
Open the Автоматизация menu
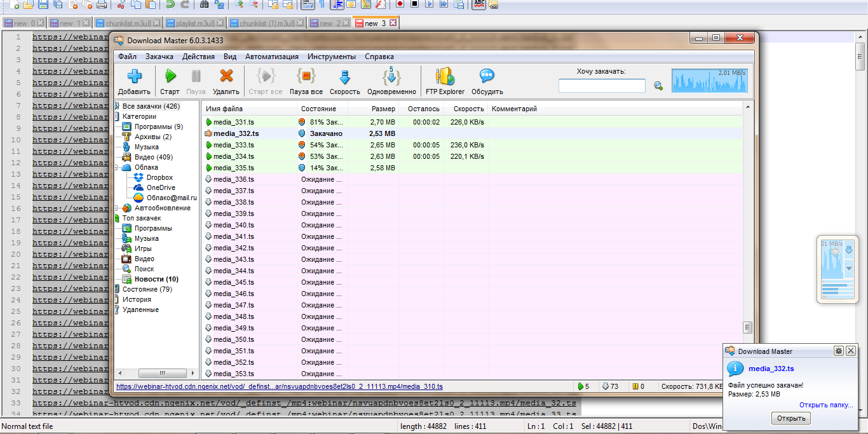click(x=272, y=57)
